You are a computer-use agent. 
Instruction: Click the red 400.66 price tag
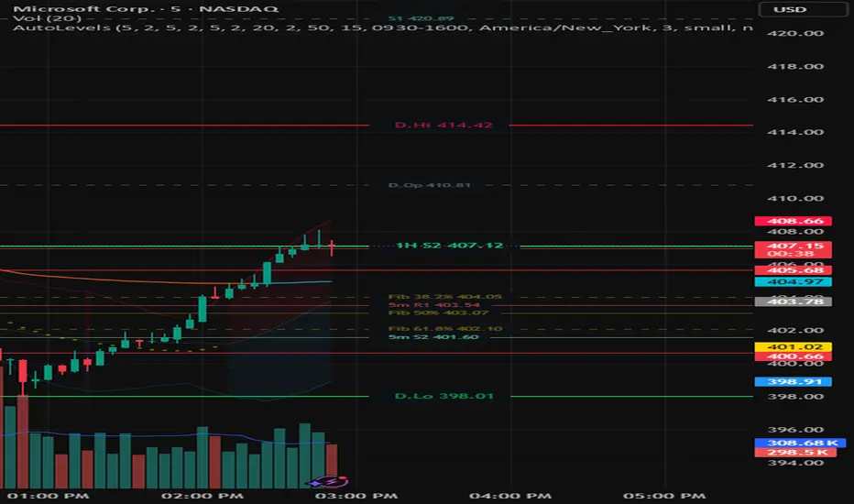tap(793, 356)
